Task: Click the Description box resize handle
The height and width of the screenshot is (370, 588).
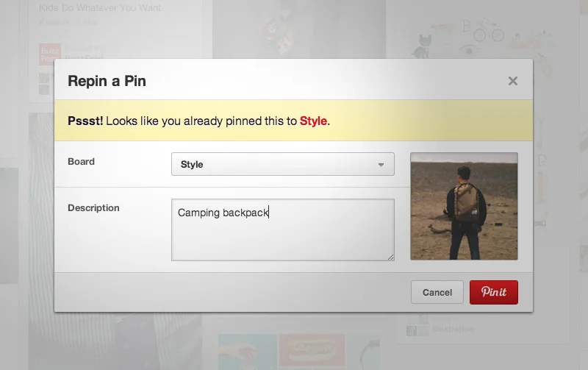Action: coord(390,257)
